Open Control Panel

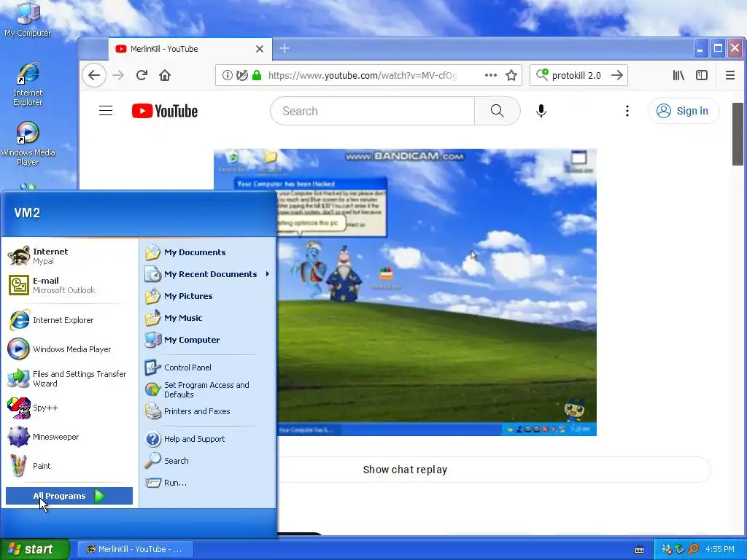pos(208,367)
